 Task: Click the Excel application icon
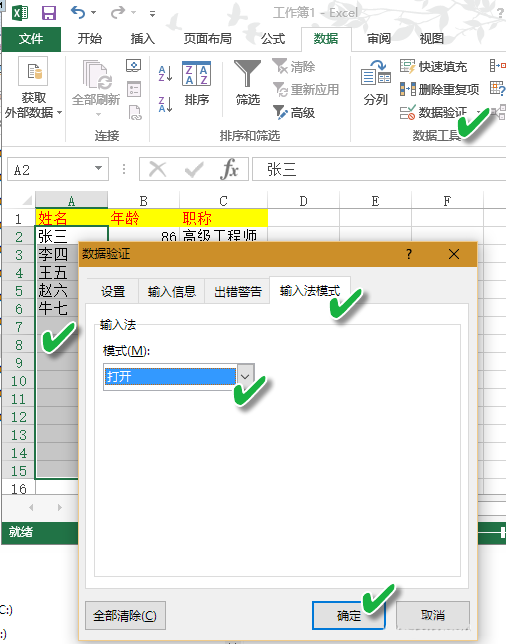pos(20,13)
